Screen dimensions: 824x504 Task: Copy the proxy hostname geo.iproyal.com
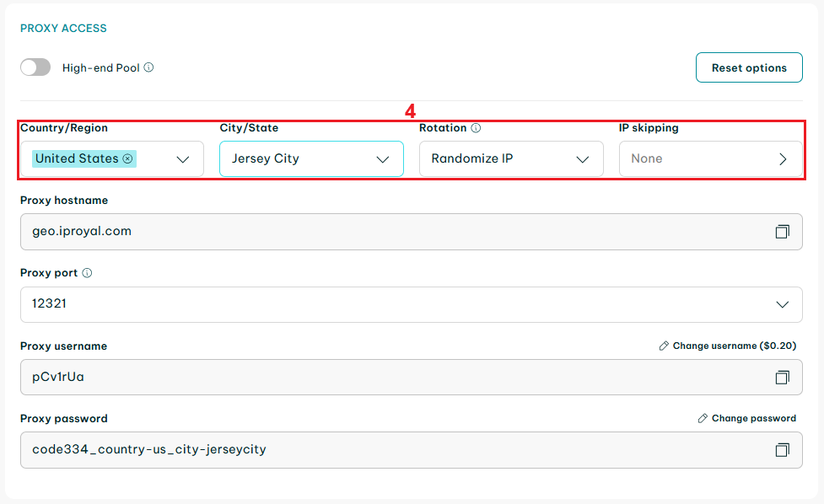click(782, 231)
